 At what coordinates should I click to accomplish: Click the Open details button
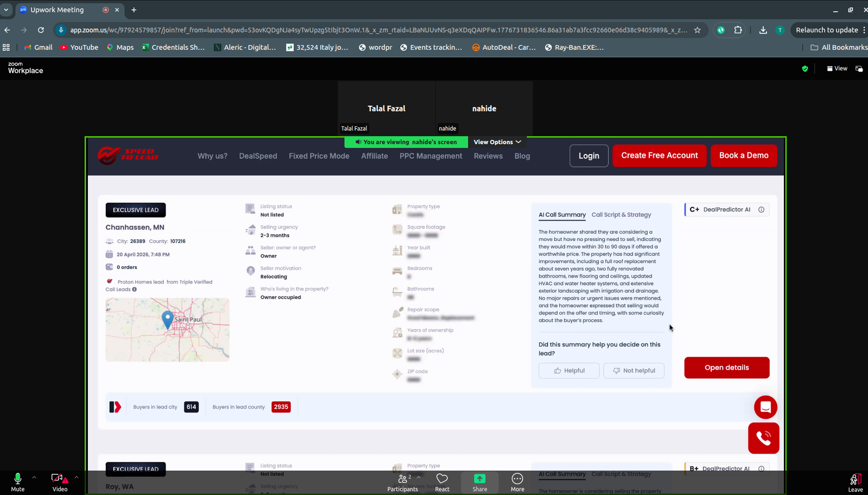tap(726, 368)
